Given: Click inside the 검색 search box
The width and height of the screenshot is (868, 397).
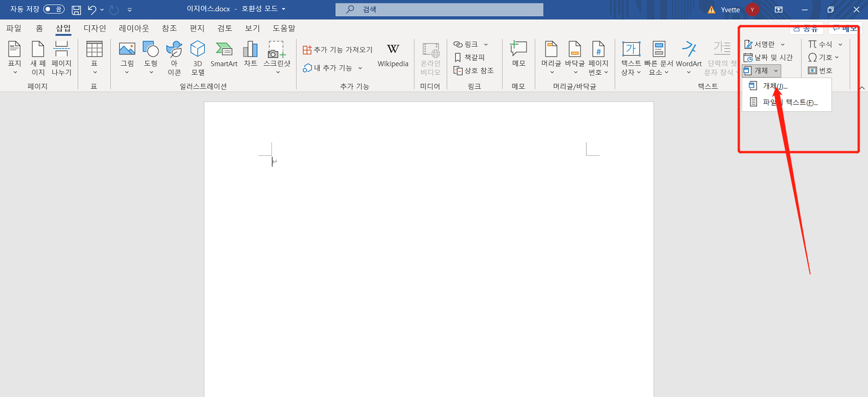Looking at the screenshot, I should 439,9.
